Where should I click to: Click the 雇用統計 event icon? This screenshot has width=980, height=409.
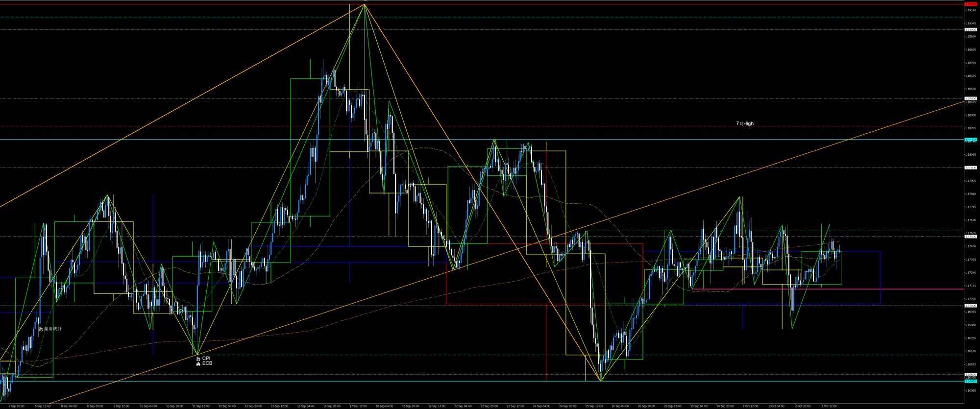[41, 329]
